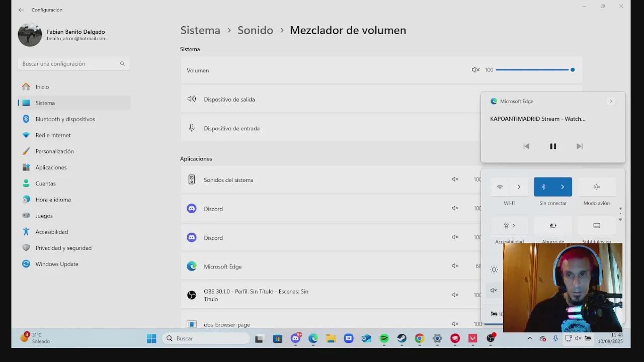The width and height of the screenshot is (644, 362).
Task: Open Bluetooth y dispositivos settings
Action: (74, 119)
